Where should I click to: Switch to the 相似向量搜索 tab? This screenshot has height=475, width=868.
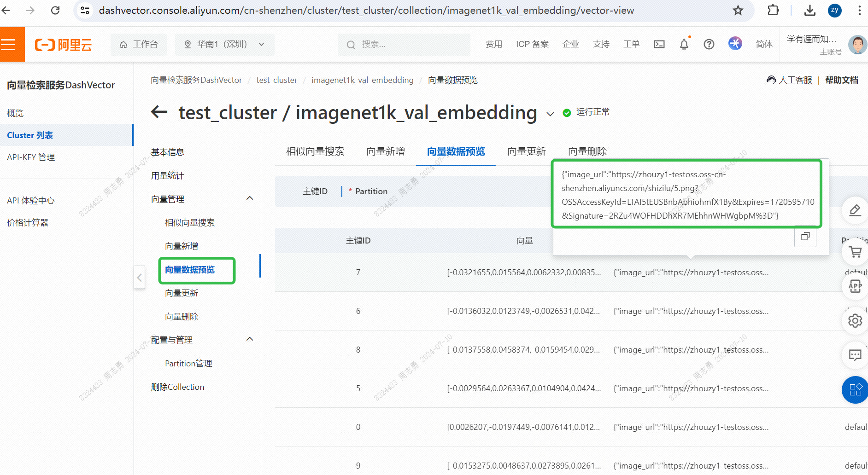[315, 151]
